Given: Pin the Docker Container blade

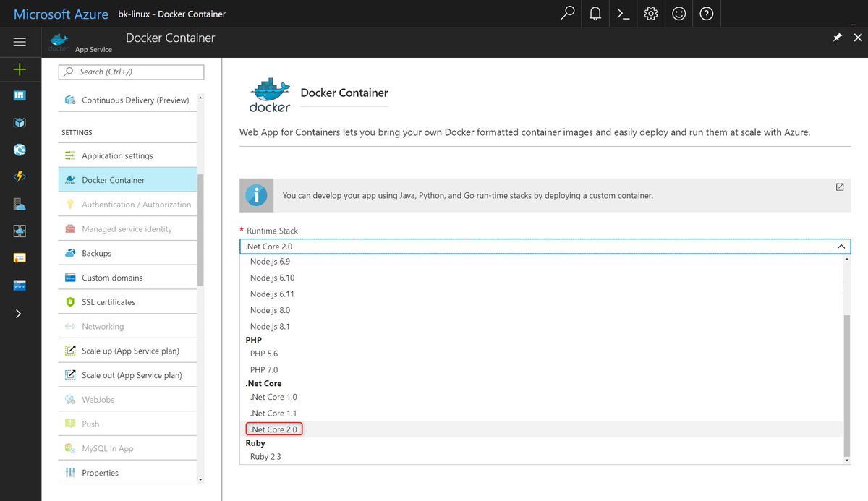Looking at the screenshot, I should (837, 38).
